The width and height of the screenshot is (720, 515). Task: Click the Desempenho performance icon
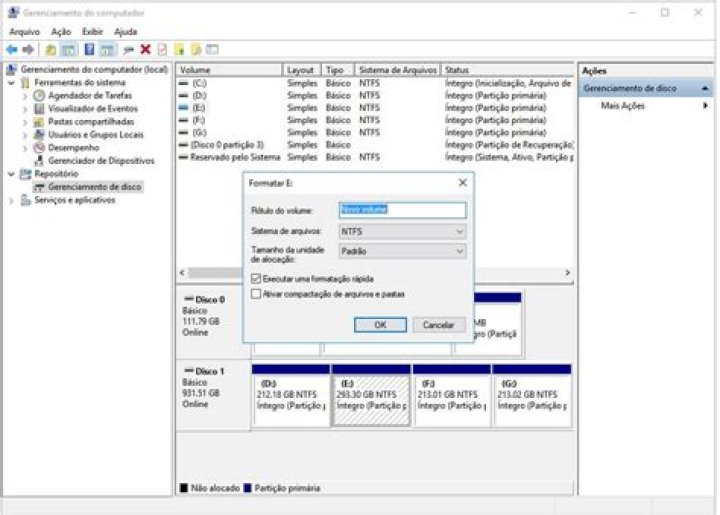pos(39,148)
